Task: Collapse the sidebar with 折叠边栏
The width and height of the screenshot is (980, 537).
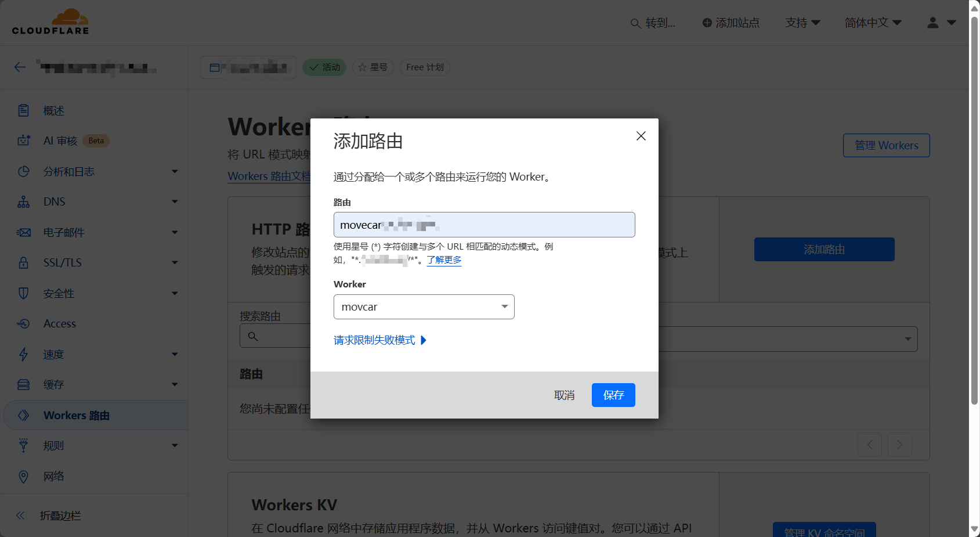Action: [49, 516]
